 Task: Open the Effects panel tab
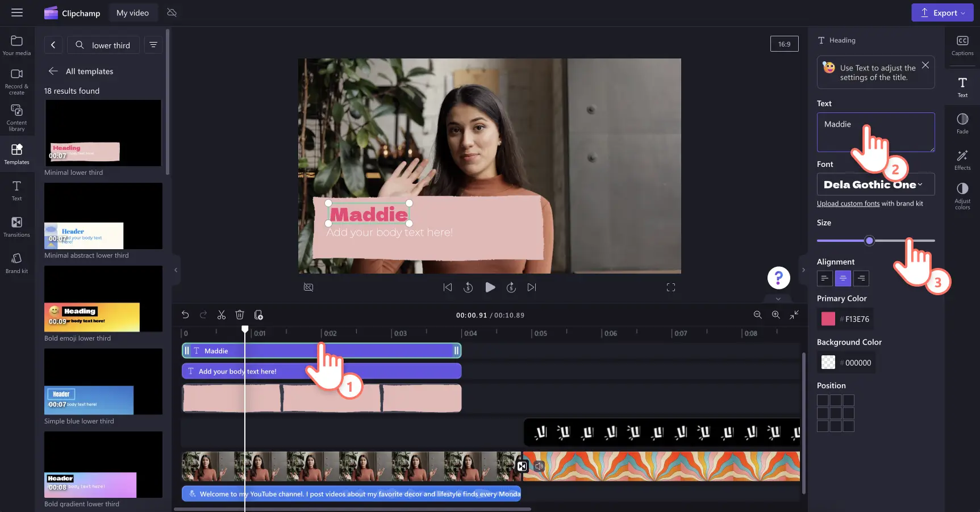[x=962, y=160]
